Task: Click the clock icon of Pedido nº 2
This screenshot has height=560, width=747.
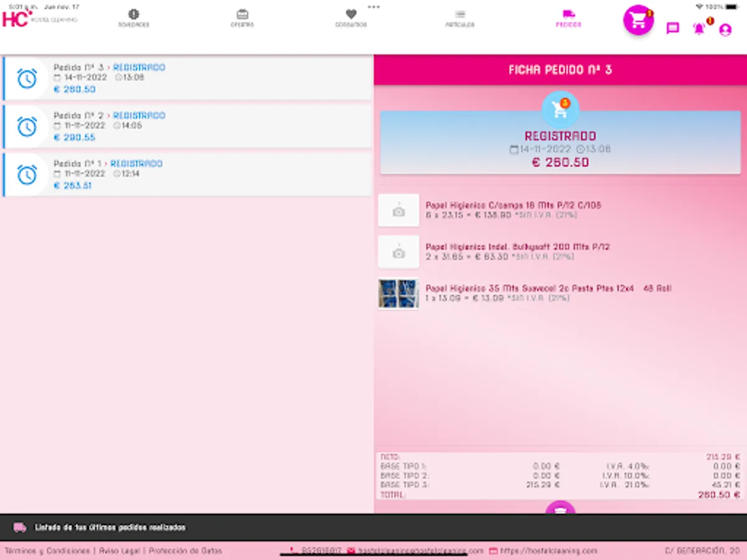Action: coord(27,126)
